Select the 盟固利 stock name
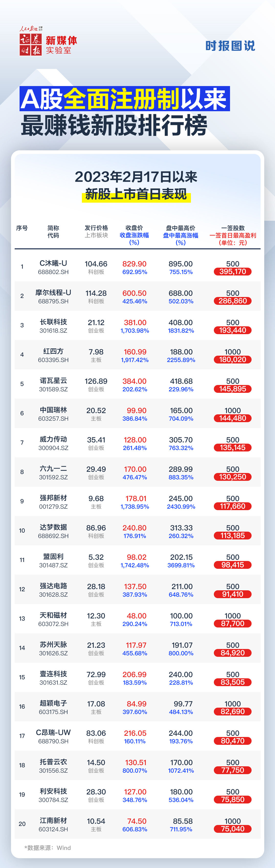This screenshot has height=868, width=275. [53, 557]
